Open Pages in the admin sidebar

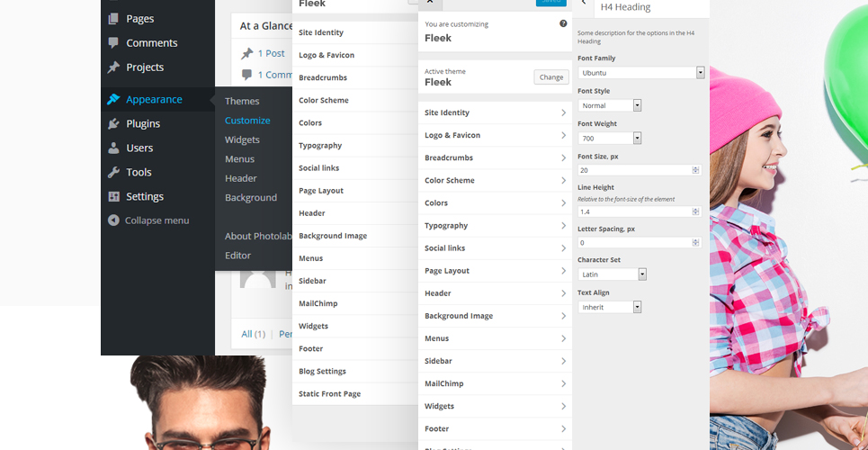click(x=140, y=19)
